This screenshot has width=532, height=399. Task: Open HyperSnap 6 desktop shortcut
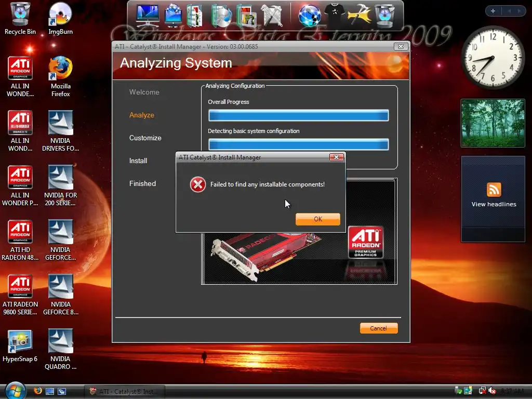pyautogui.click(x=20, y=346)
